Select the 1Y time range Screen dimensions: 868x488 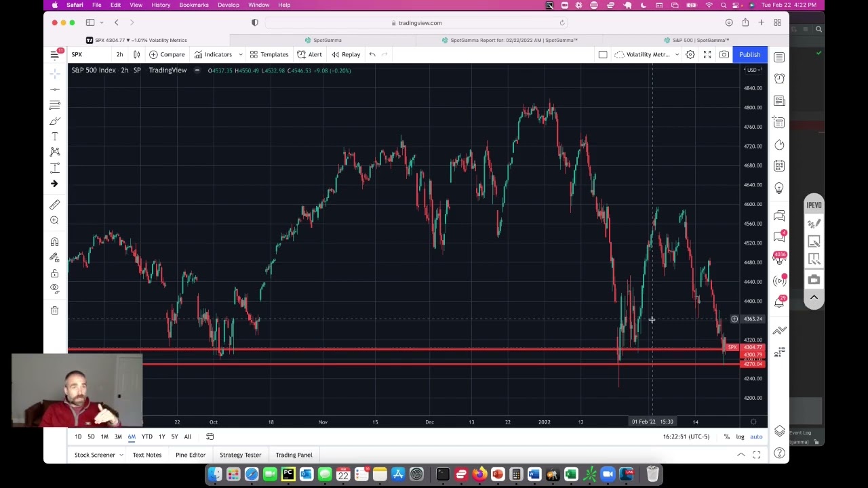pos(161,436)
